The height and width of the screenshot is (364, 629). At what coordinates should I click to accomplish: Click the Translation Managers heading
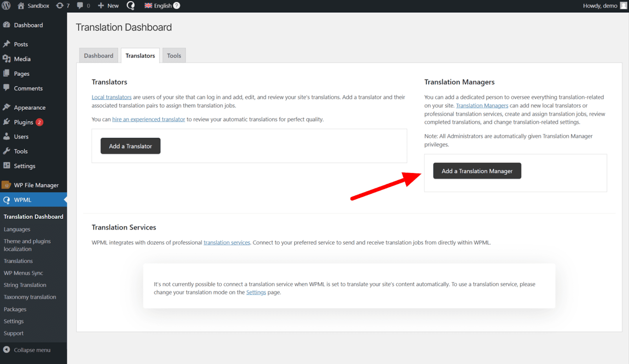460,82
